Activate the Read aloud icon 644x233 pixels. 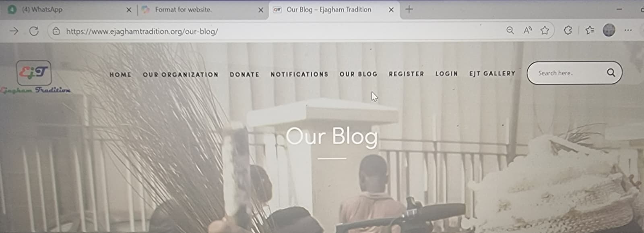coord(527,30)
